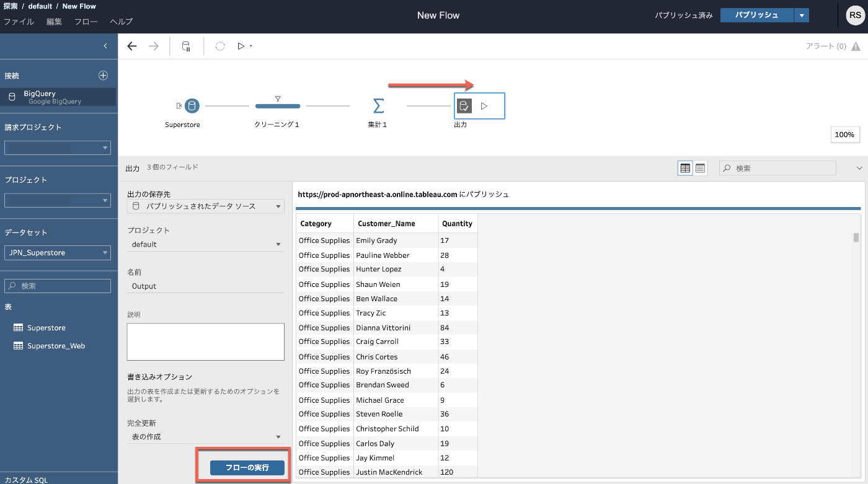Click the pause data updates icon
The image size is (868, 484).
[186, 46]
